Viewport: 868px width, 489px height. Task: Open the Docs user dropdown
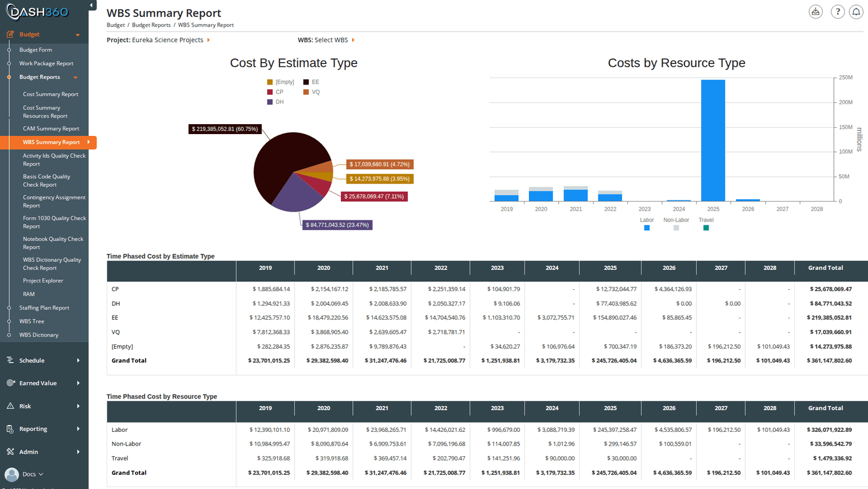click(33, 475)
